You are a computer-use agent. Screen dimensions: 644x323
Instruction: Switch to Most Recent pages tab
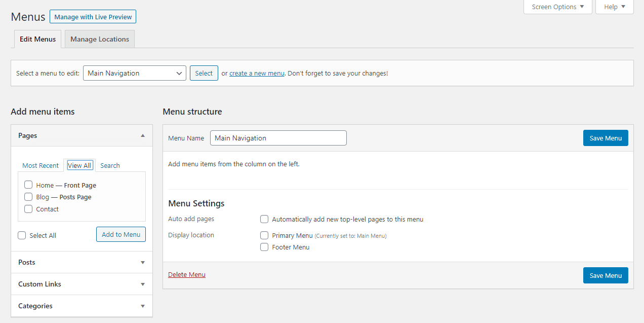pos(41,165)
